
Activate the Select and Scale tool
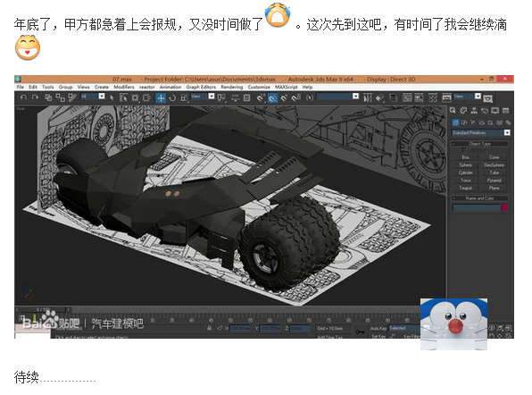[x=184, y=97]
